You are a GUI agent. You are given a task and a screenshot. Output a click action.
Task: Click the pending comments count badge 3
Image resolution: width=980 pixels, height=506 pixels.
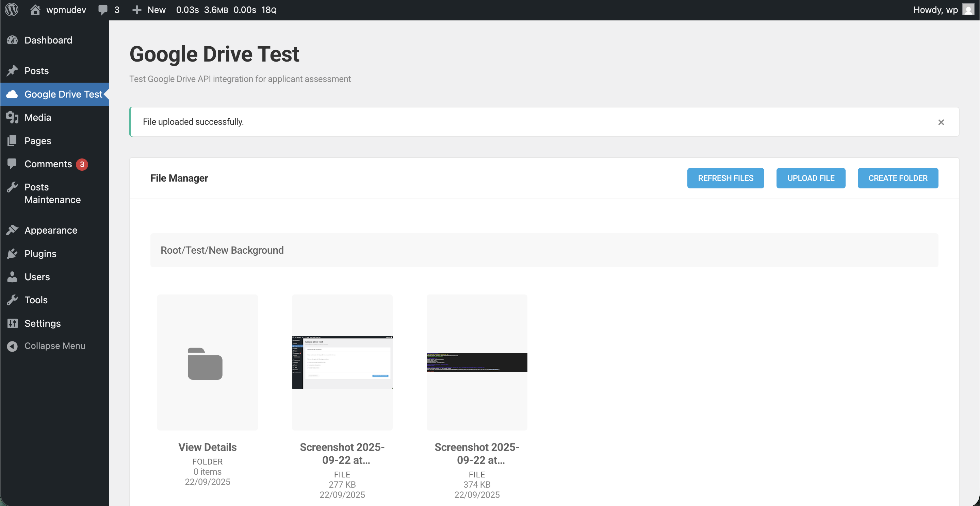point(82,164)
